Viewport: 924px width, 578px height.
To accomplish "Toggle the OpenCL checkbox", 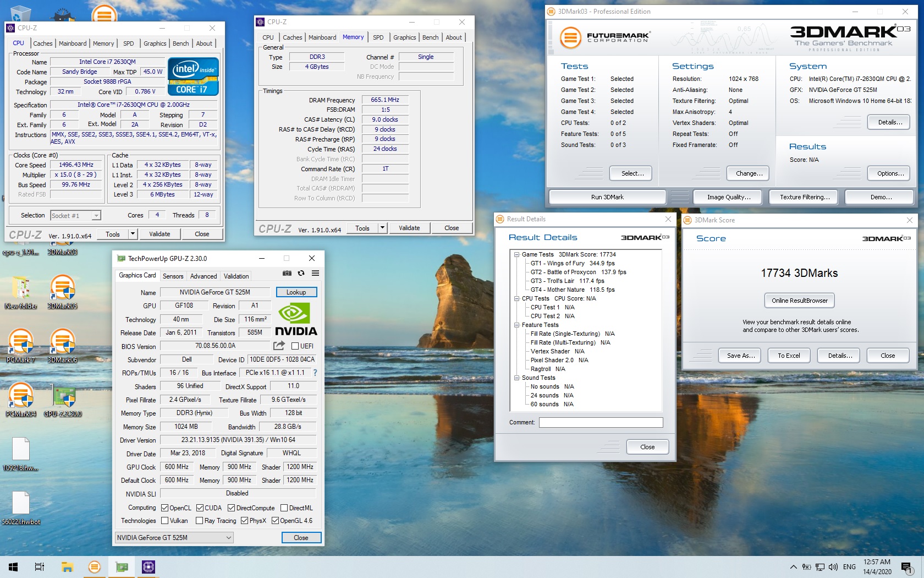I will pyautogui.click(x=164, y=508).
